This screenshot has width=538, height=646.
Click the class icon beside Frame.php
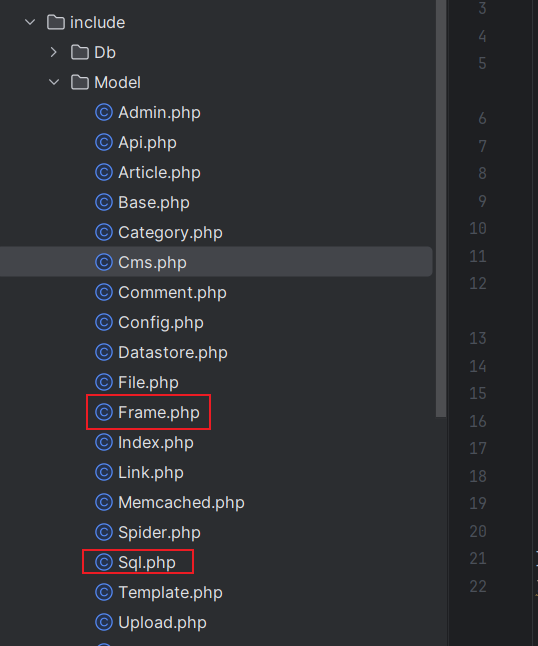point(104,412)
